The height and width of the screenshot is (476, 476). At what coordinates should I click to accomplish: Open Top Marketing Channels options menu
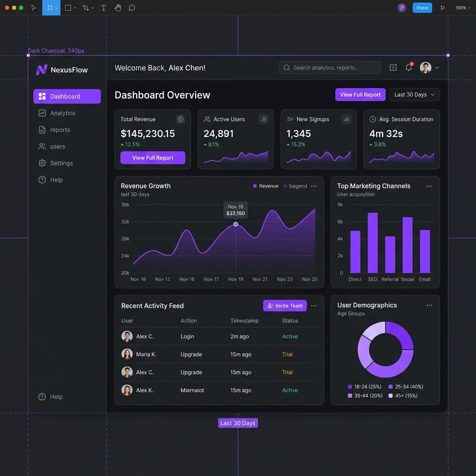[x=429, y=186]
